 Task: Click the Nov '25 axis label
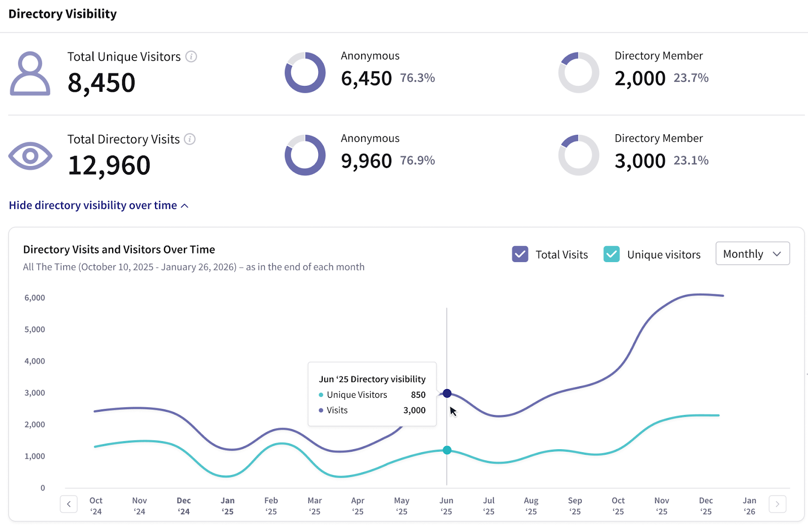pos(662,506)
